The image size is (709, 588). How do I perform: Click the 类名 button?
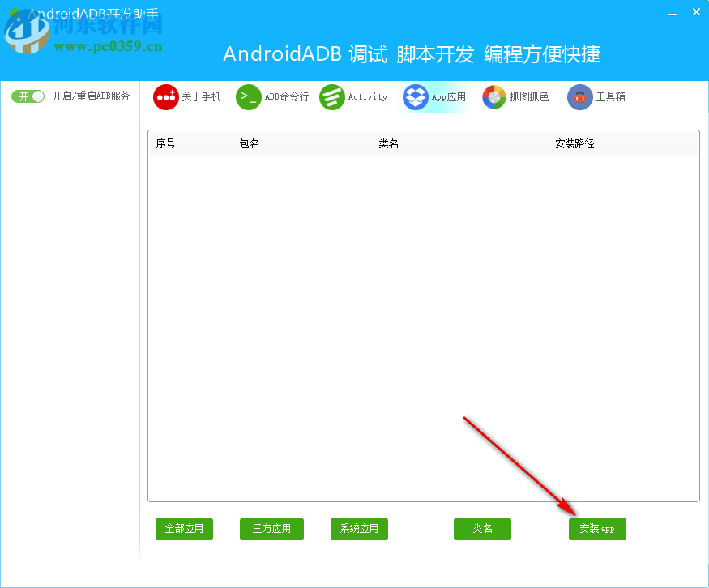tap(482, 529)
